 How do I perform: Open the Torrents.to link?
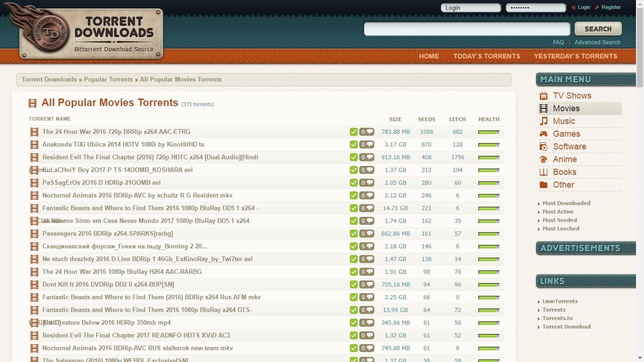click(x=557, y=318)
